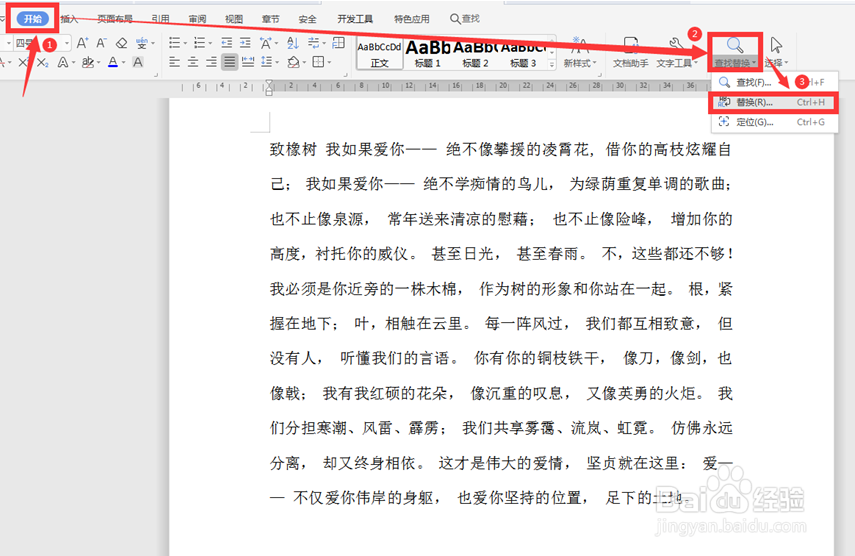This screenshot has width=855, height=556.
Task: Open paragraph shading fill tool
Action: (293, 62)
